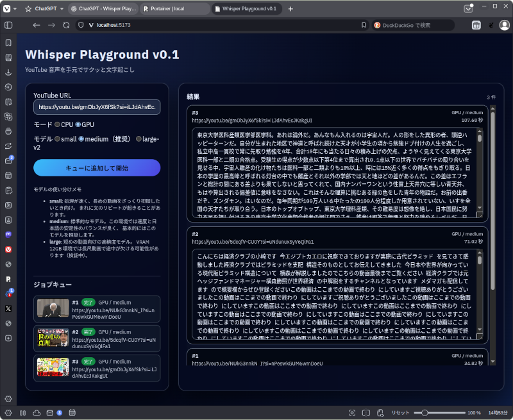Viewport: 513px width, 420px height.
Task: Click the Mastodon panel icon
Action: [x=8, y=234]
